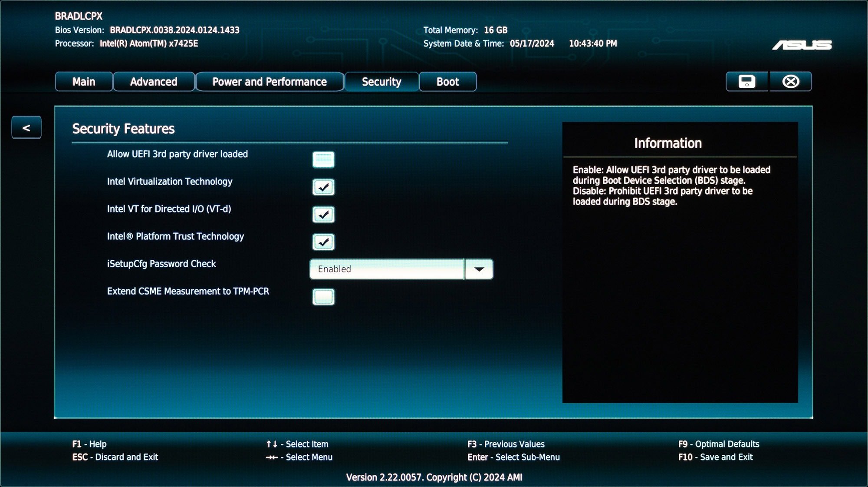Toggle Intel Virtualization Technology checkbox

pyautogui.click(x=322, y=186)
